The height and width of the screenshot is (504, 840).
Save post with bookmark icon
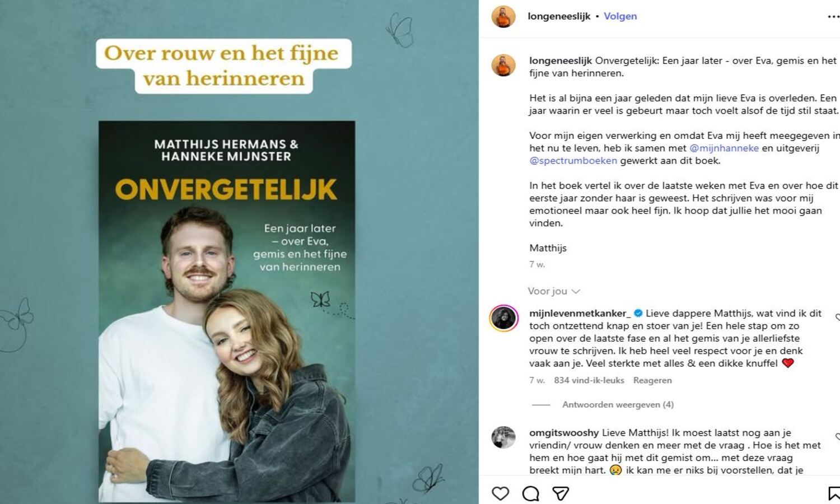click(834, 493)
